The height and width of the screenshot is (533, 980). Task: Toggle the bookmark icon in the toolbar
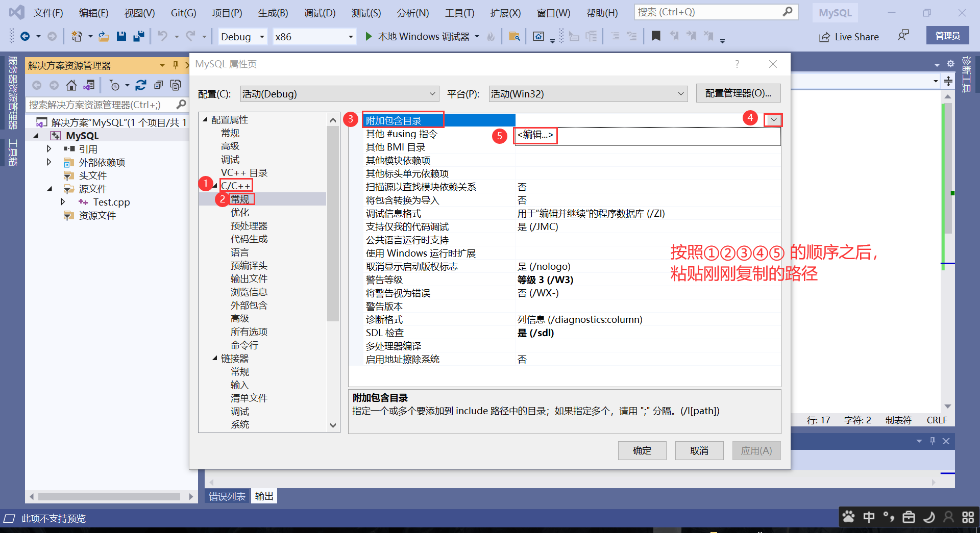[656, 36]
